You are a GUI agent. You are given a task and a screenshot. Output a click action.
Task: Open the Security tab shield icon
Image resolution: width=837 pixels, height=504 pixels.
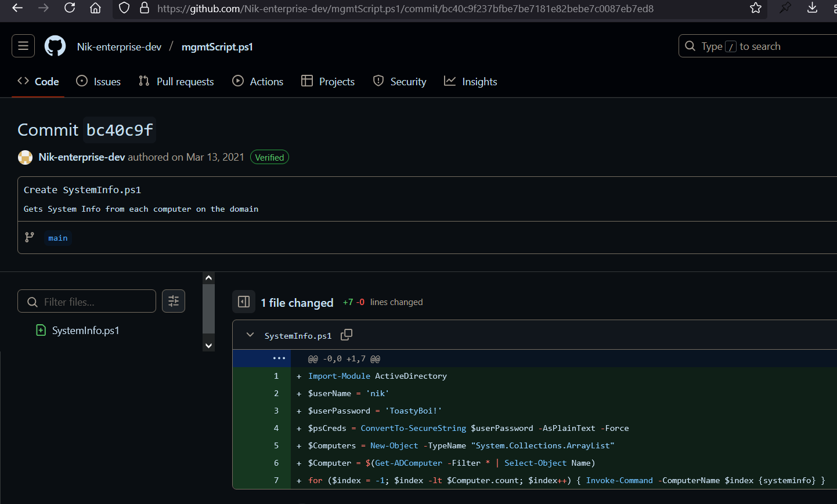pyautogui.click(x=378, y=81)
